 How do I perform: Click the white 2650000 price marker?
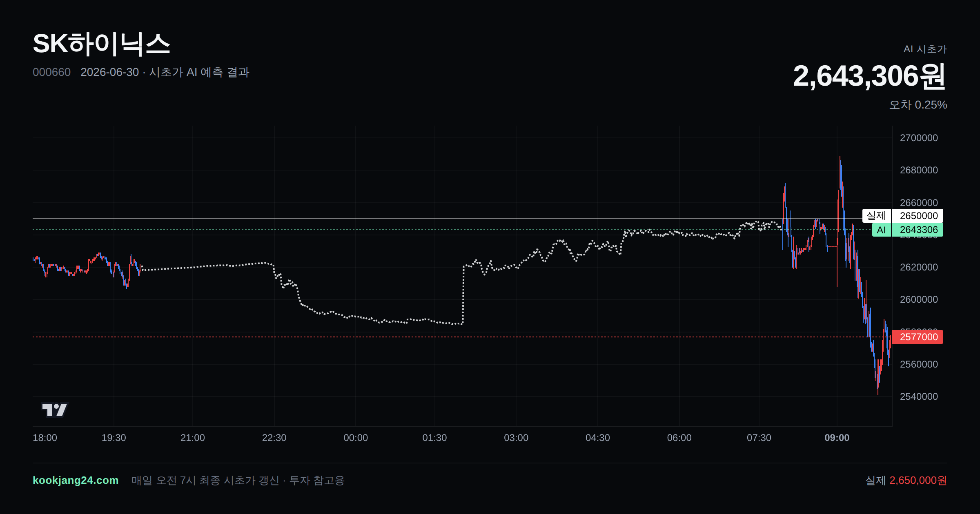coord(918,216)
